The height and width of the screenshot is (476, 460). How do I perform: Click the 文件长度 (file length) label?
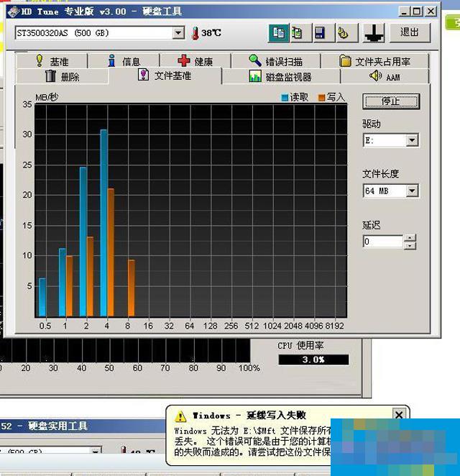(381, 174)
